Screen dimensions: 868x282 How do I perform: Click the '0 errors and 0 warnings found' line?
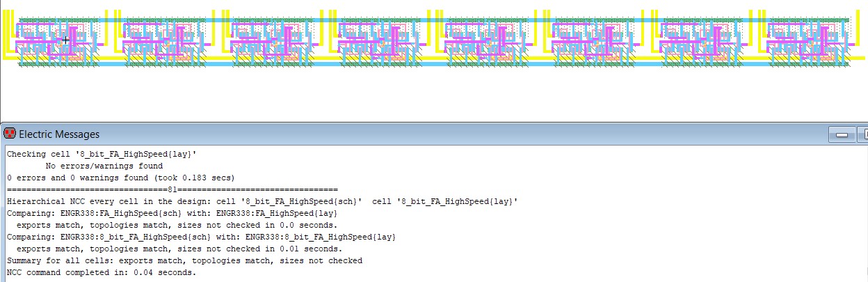(120, 178)
